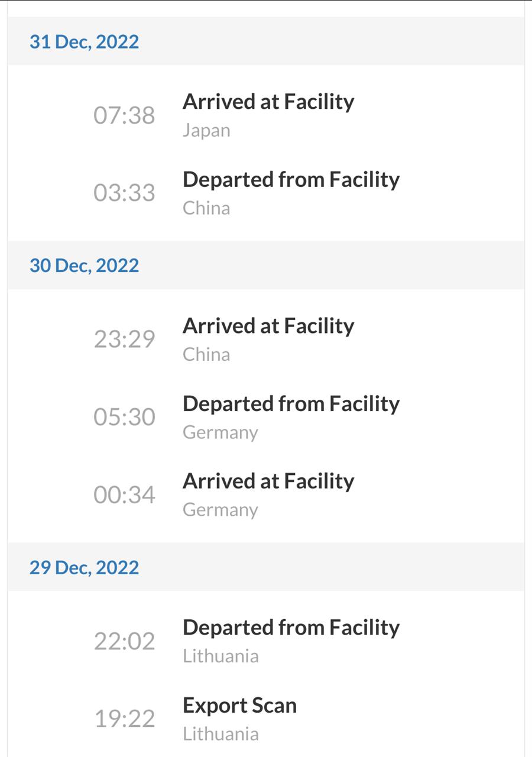Select the Export Scan event
532x757 pixels.
265,719
